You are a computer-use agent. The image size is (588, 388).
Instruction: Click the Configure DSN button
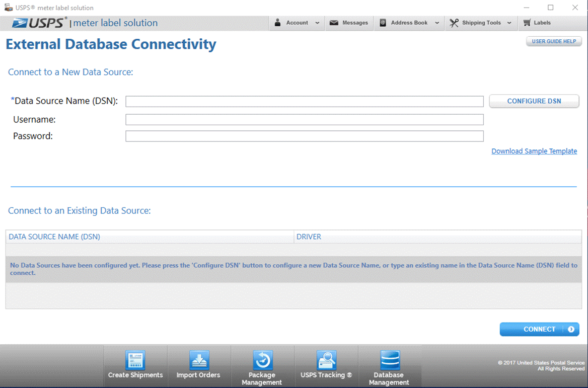pos(534,101)
